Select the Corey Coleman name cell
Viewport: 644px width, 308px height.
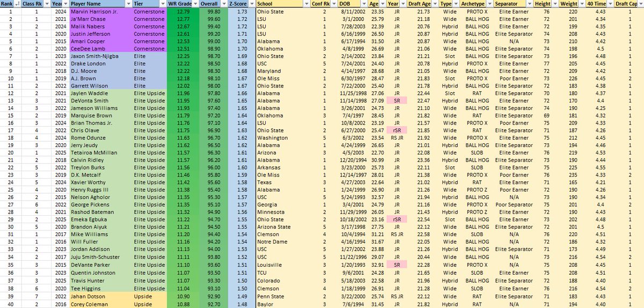point(100,304)
